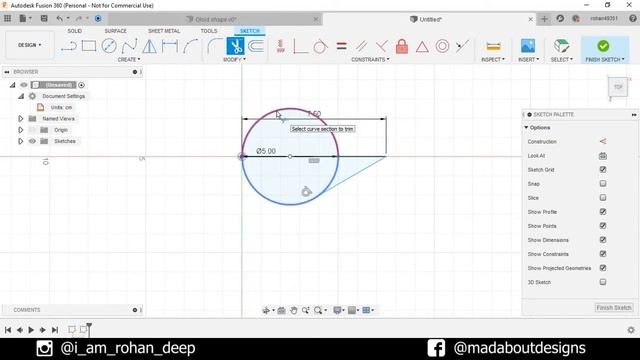Play the timeline animation
The image size is (640, 360).
point(31,330)
